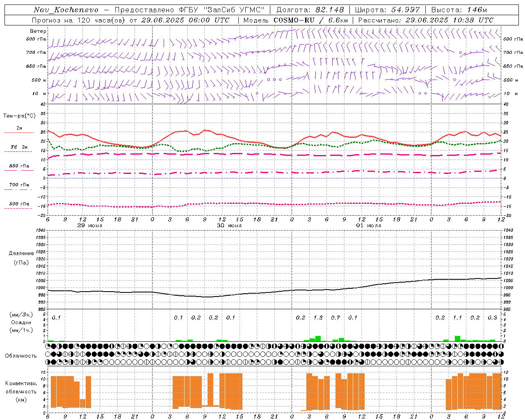Click the 'Осадки' precipitation label
This screenshot has width=525, height=420.
[x=21, y=322]
